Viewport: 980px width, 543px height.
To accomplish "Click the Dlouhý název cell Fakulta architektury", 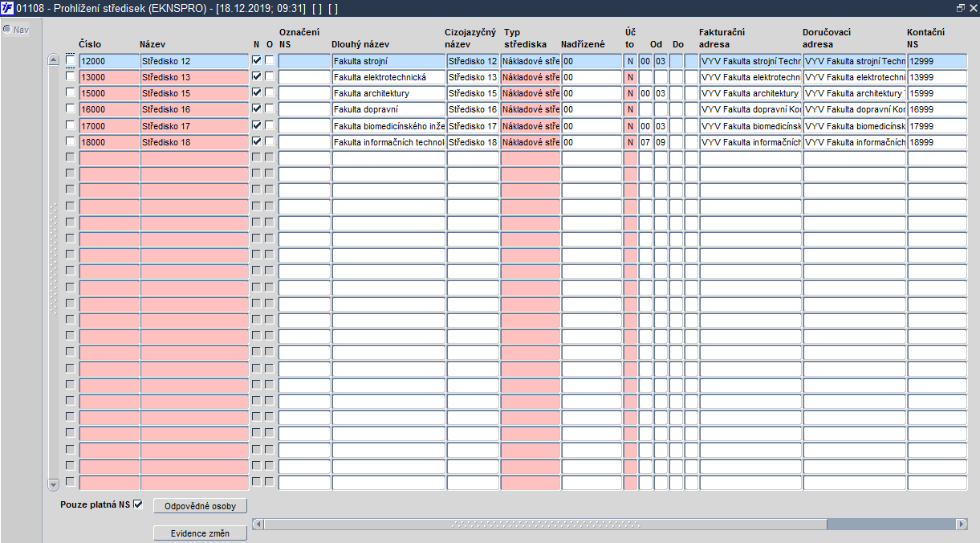I will coord(388,93).
